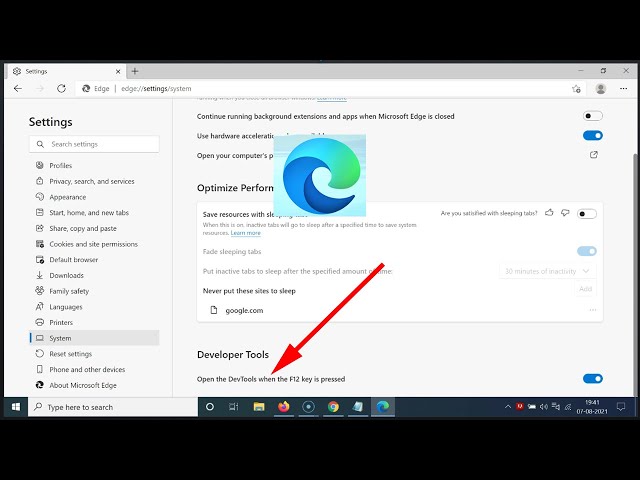The image size is (640, 480).
Task: Click Type here to search box
Action: tap(113, 407)
